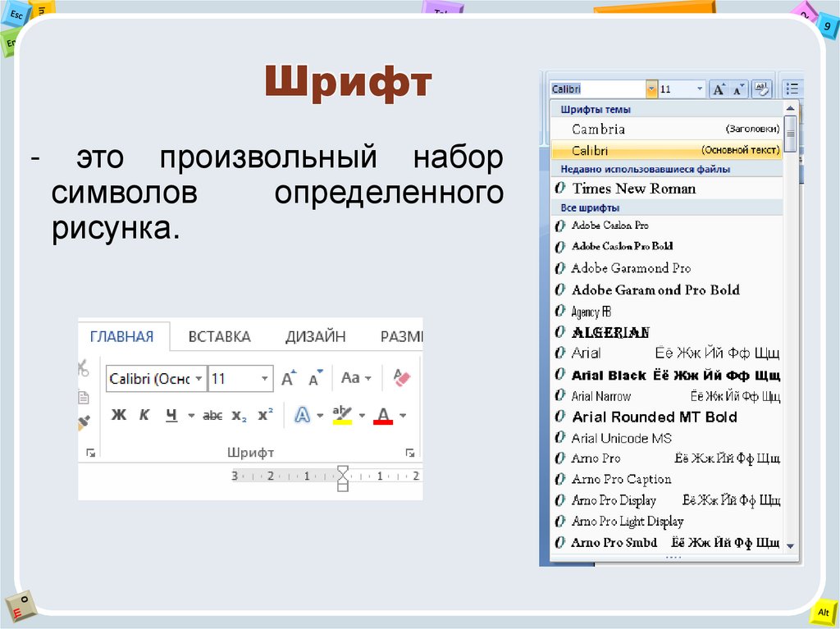Open the ДИЗАЙН tab

click(x=315, y=336)
